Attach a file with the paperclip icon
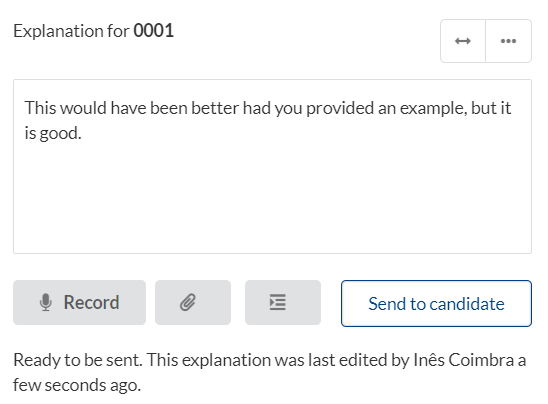 click(x=193, y=302)
